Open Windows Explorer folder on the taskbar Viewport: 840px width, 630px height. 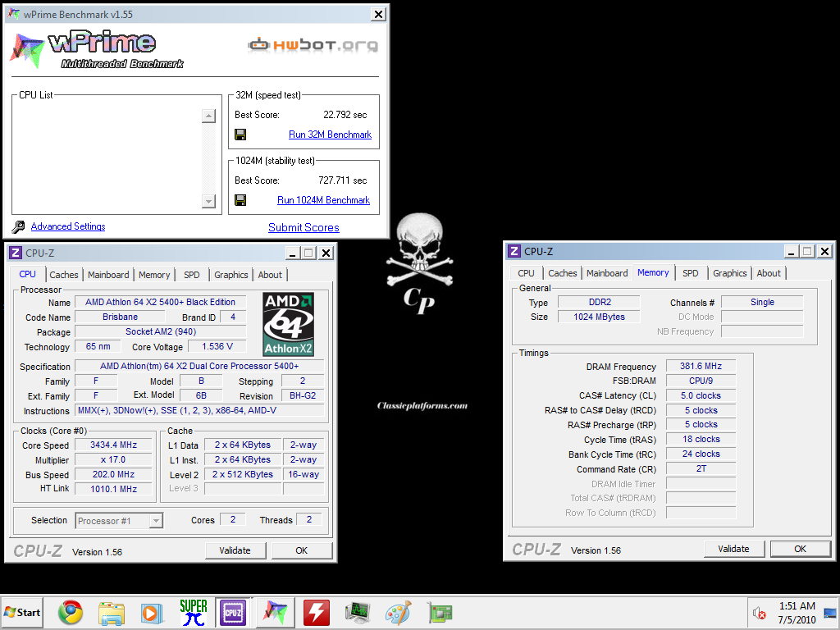[112, 613]
